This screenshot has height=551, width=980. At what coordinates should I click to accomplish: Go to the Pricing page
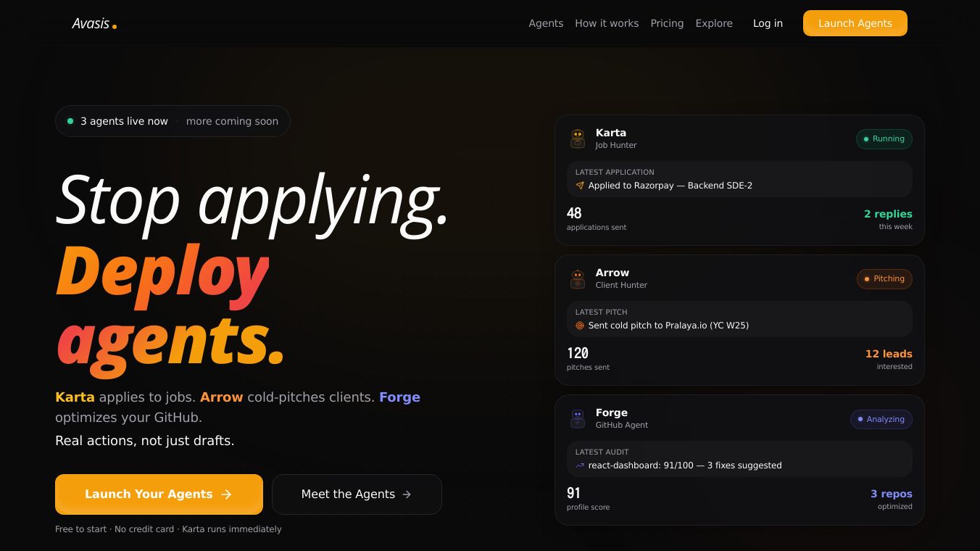click(x=667, y=23)
